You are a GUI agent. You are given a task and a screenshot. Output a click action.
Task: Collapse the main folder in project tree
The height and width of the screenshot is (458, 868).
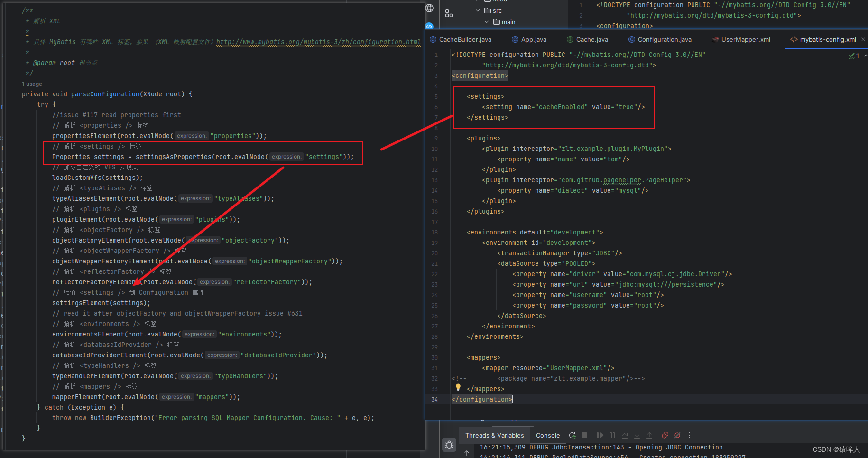[x=487, y=22]
